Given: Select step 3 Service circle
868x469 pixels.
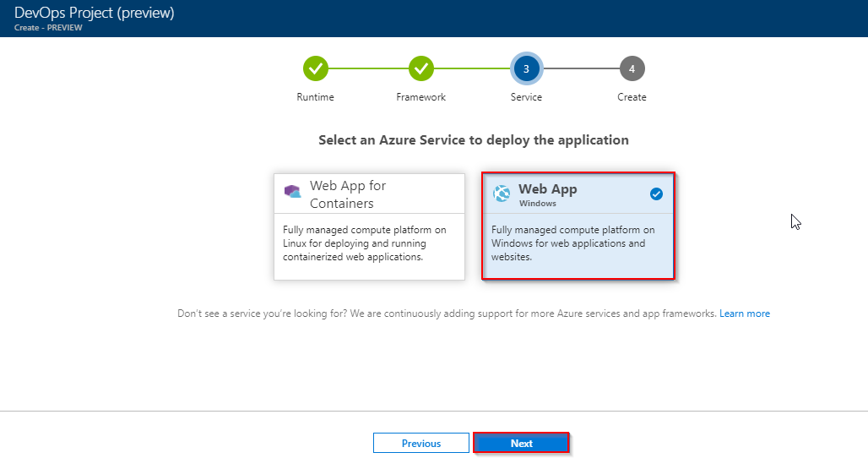Looking at the screenshot, I should (x=526, y=68).
